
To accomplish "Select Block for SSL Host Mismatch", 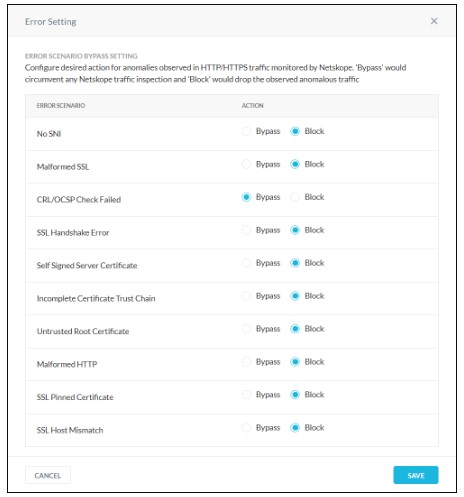I will pos(295,428).
